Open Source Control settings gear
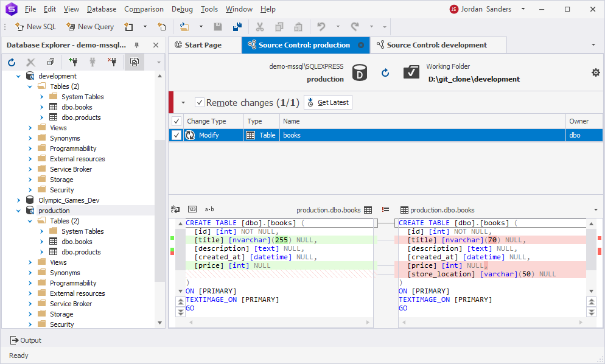The height and width of the screenshot is (364, 605). coord(596,72)
